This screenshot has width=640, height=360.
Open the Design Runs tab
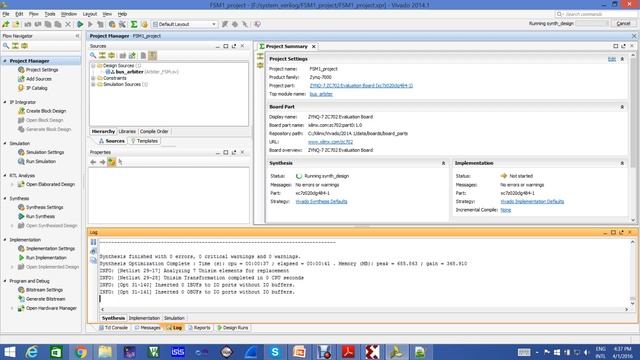(x=233, y=328)
